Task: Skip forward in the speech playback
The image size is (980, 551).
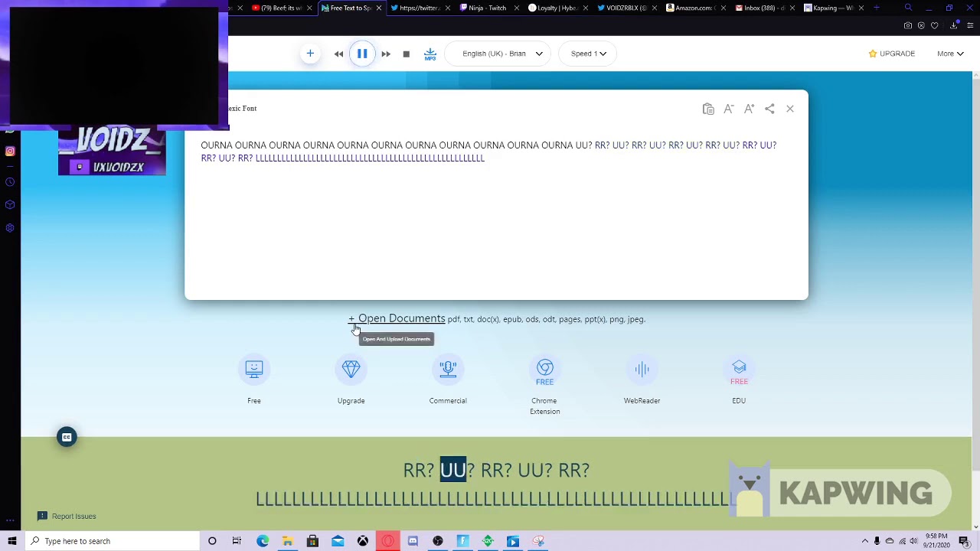Action: point(386,54)
